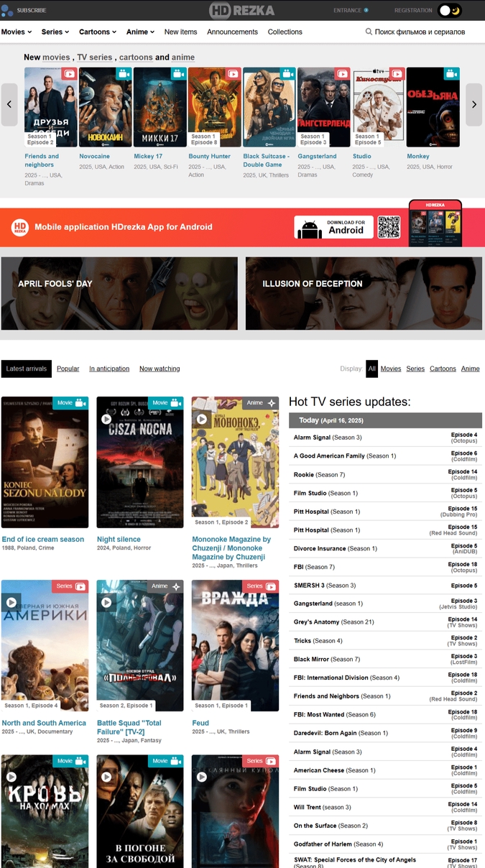Click the Series badge on Feud poster

pyautogui.click(x=261, y=586)
